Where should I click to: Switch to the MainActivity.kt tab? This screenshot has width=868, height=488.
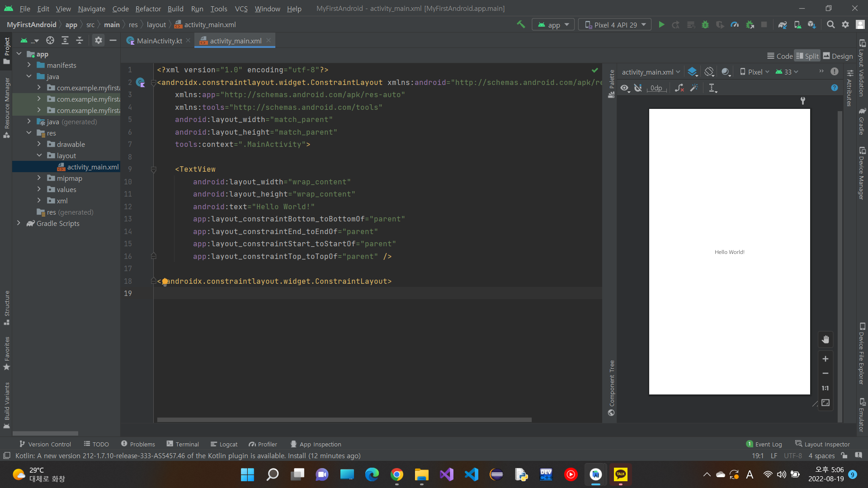coord(159,41)
